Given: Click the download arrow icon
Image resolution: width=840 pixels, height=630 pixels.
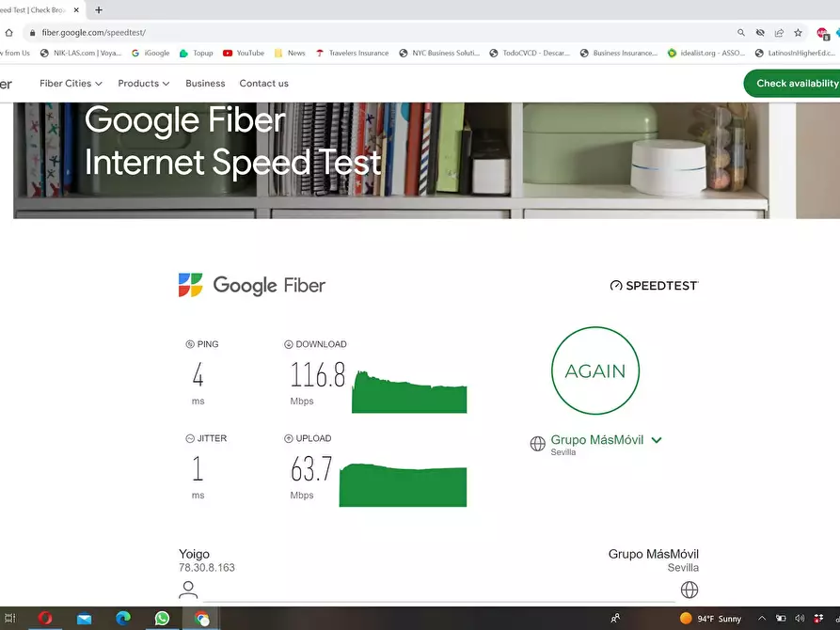Looking at the screenshot, I should [x=289, y=344].
